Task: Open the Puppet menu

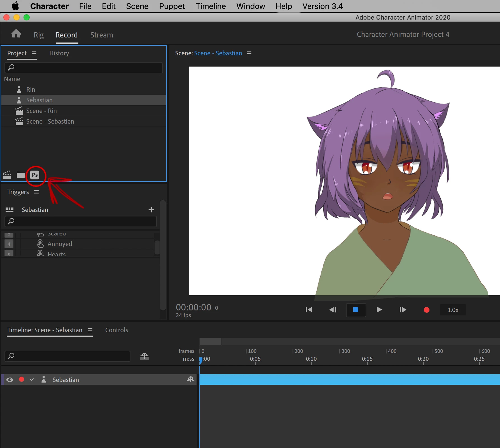Action: (x=172, y=6)
